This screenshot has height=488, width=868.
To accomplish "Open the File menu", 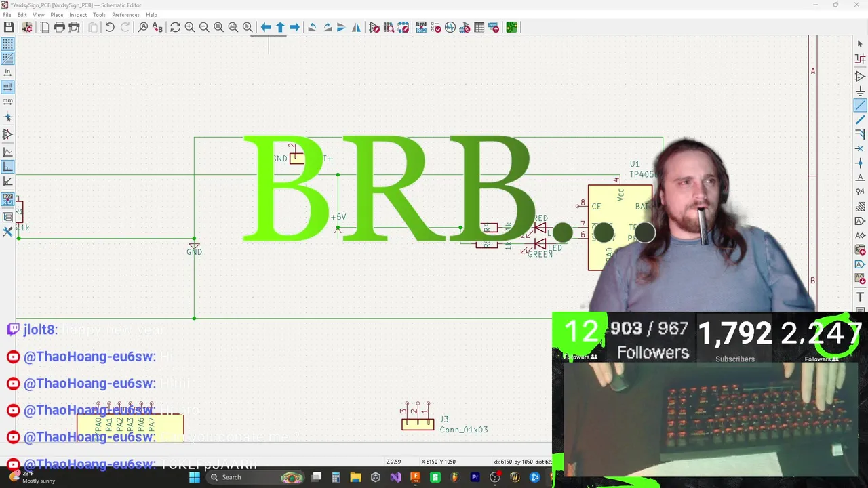I will click(7, 15).
